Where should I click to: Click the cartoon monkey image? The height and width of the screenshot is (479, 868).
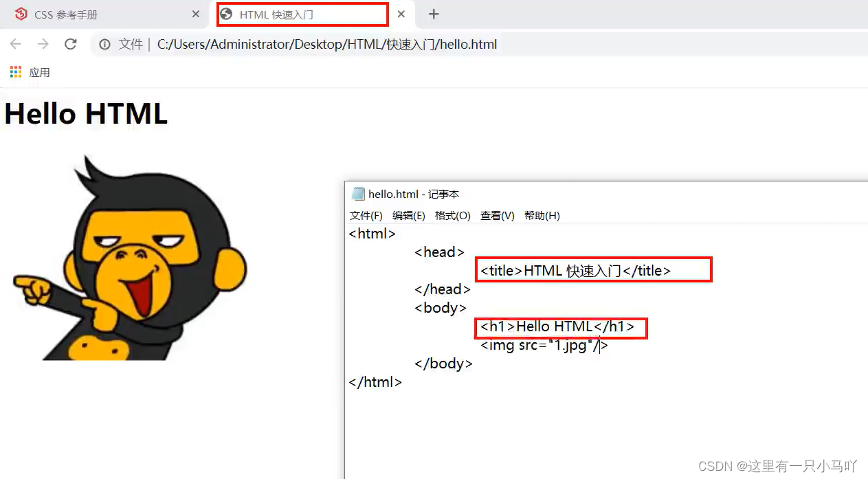[x=130, y=257]
